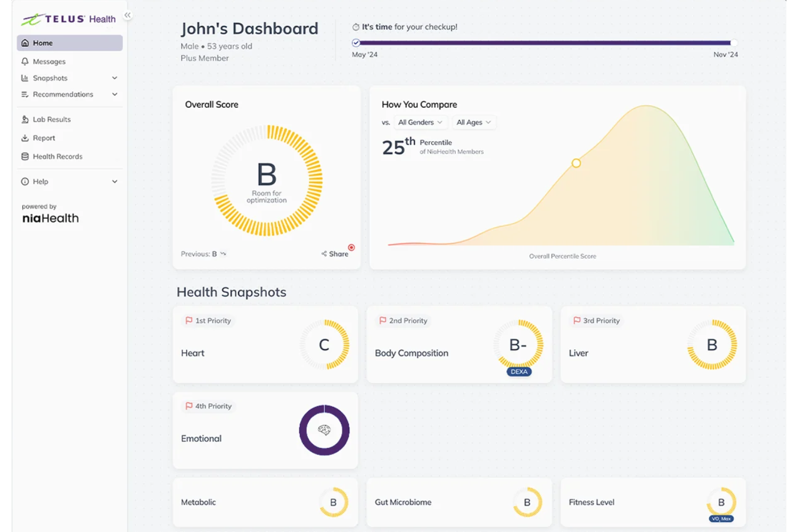Click the 2nd Priority flag icon
The image size is (798, 532).
[383, 320]
